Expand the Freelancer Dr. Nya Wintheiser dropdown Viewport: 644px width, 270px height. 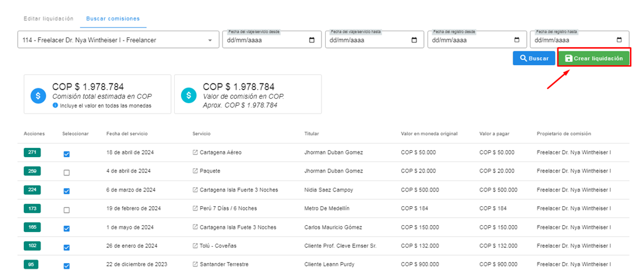point(210,40)
